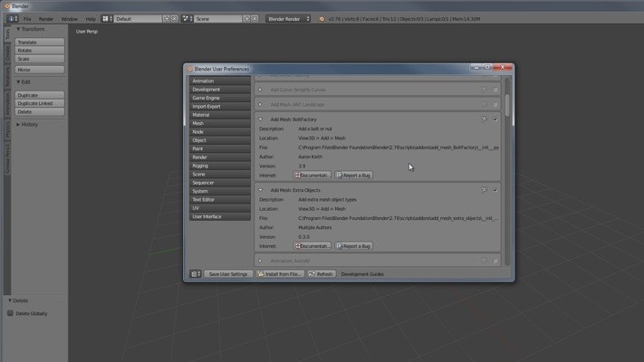This screenshot has width=644, height=362.
Task: Open Extra Objects Documentation link
Action: pos(312,246)
